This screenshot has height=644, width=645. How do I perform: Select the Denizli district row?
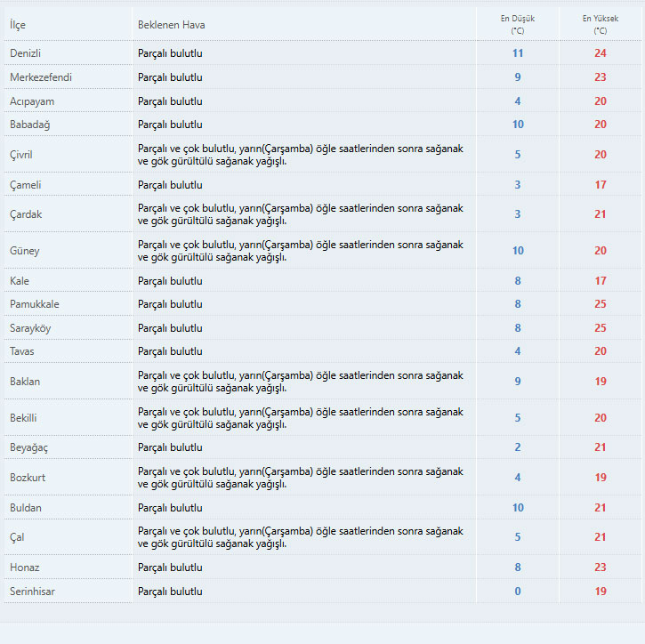tap(26, 53)
